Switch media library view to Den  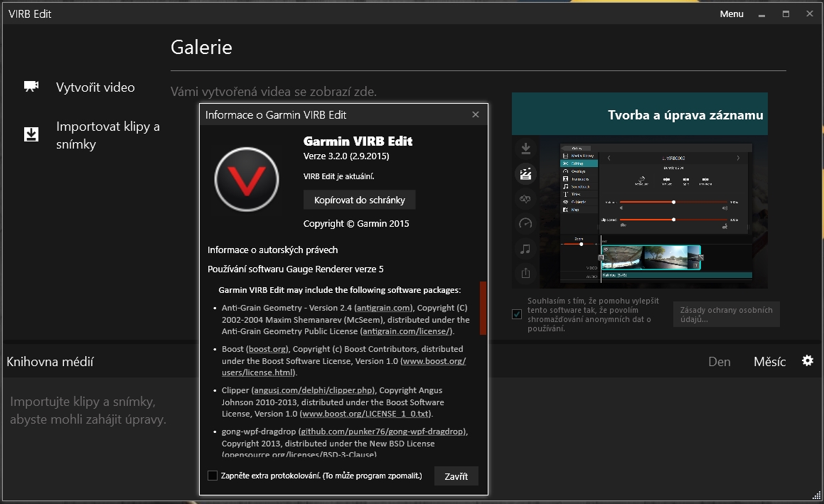(719, 362)
